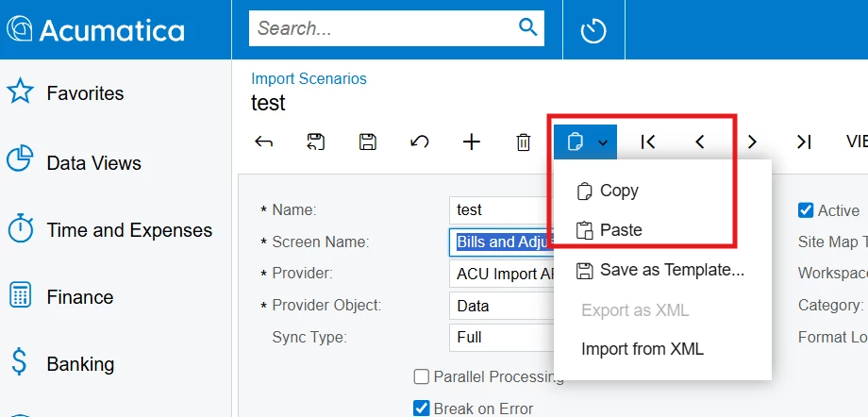Click the Acumatica logo
This screenshot has height=417, width=868.
(x=94, y=29)
